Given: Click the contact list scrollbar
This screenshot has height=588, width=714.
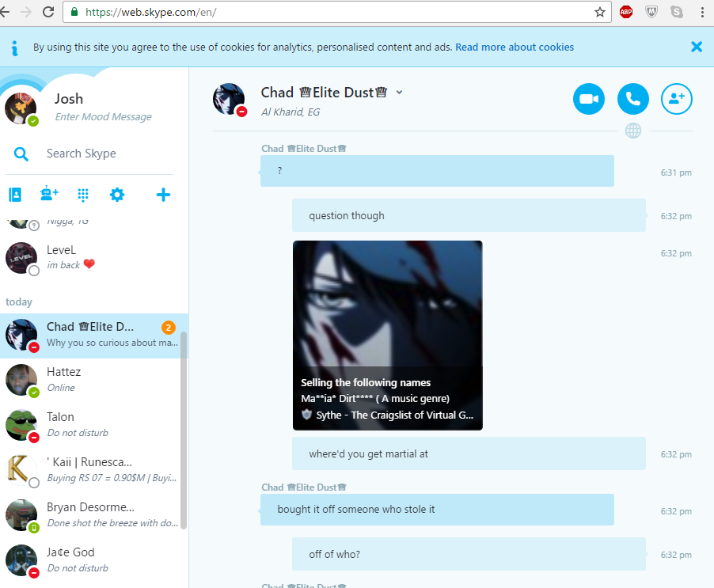Looking at the screenshot, I should pyautogui.click(x=184, y=430).
